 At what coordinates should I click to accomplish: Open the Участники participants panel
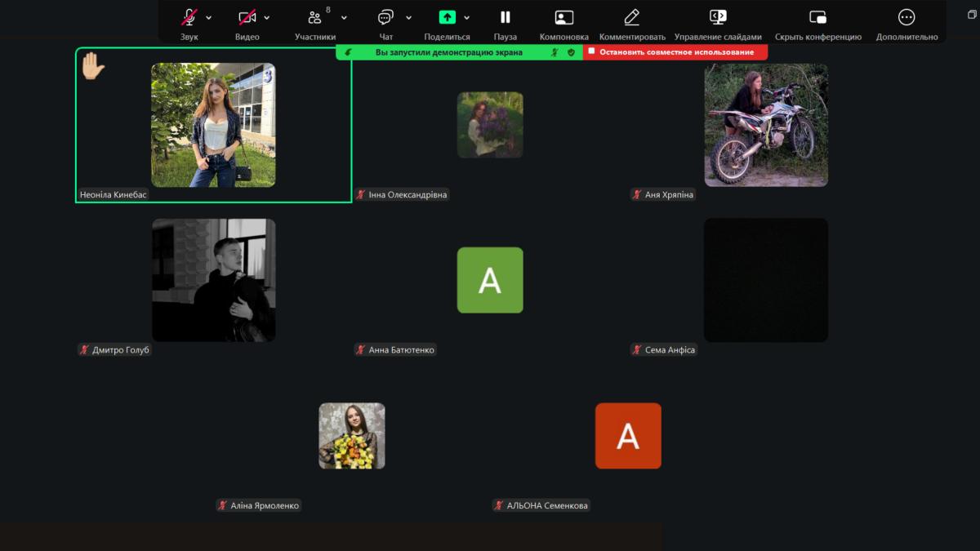coord(315,18)
